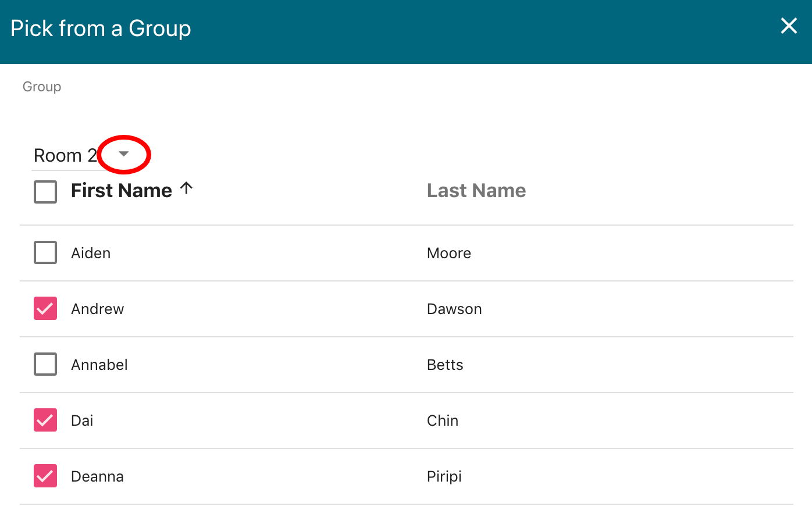This screenshot has width=812, height=506.
Task: Click the last name Moore
Action: point(449,253)
